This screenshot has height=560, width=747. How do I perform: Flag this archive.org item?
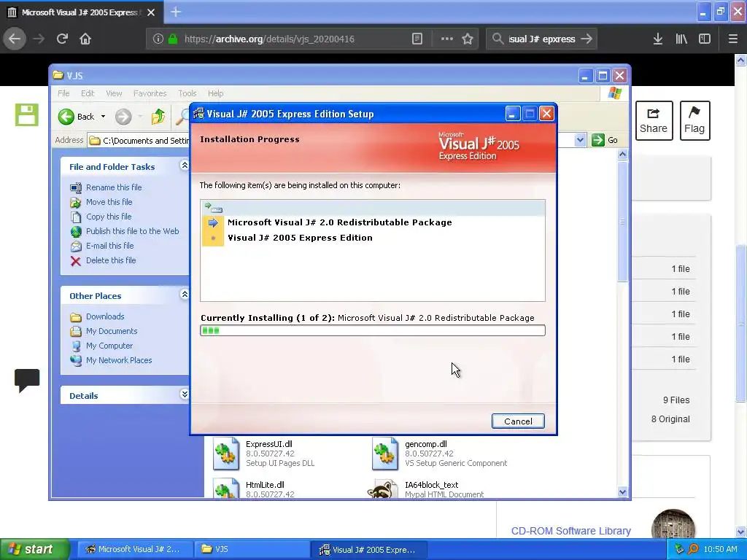694,120
